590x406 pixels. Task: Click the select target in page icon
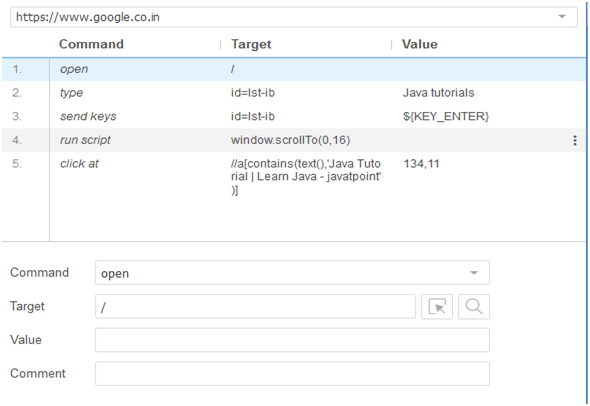click(437, 307)
